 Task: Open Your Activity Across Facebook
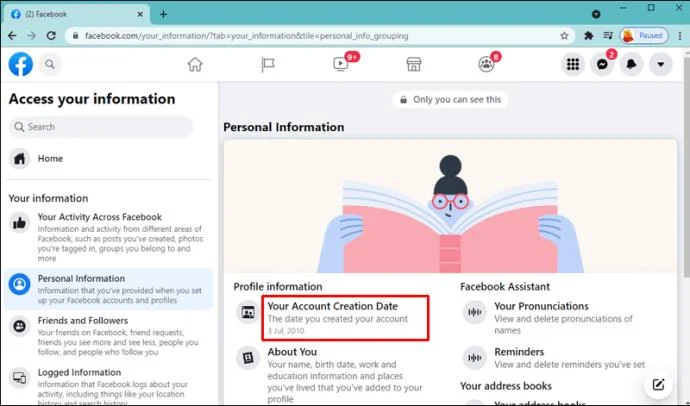point(107,237)
